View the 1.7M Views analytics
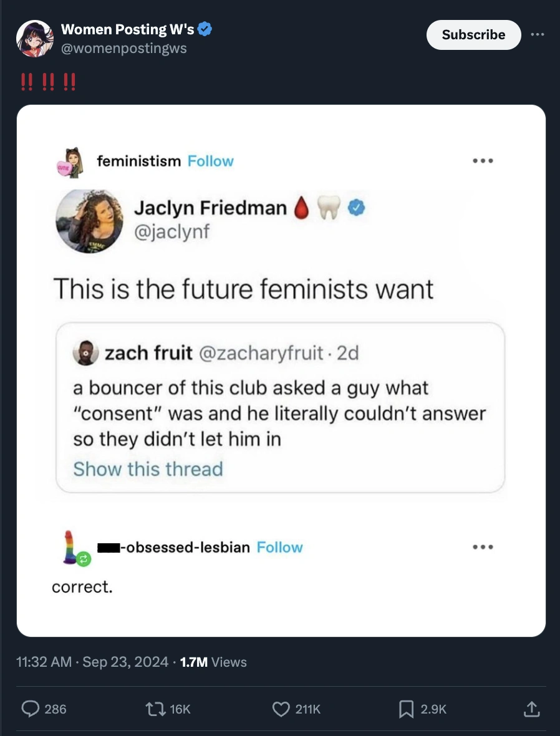 pos(213,662)
